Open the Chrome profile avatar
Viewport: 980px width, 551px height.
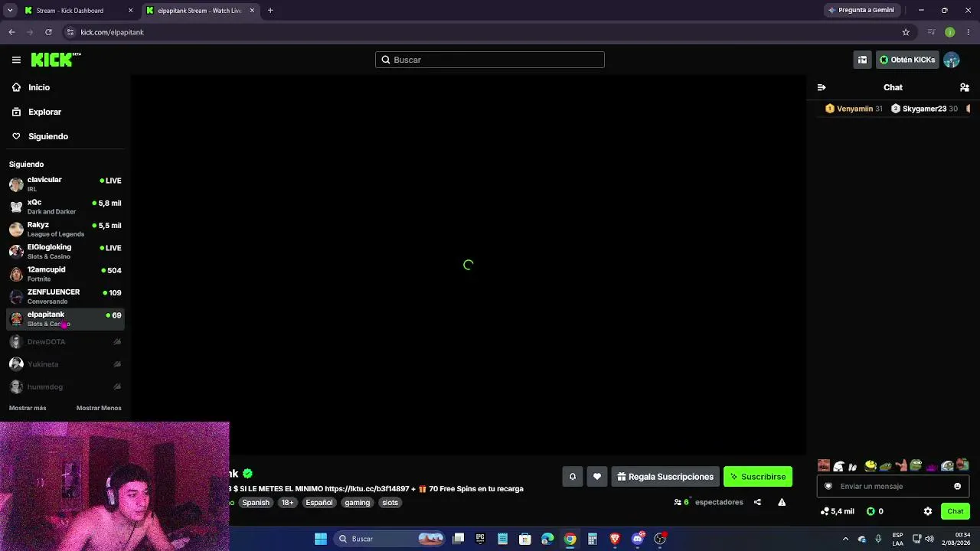coord(949,32)
